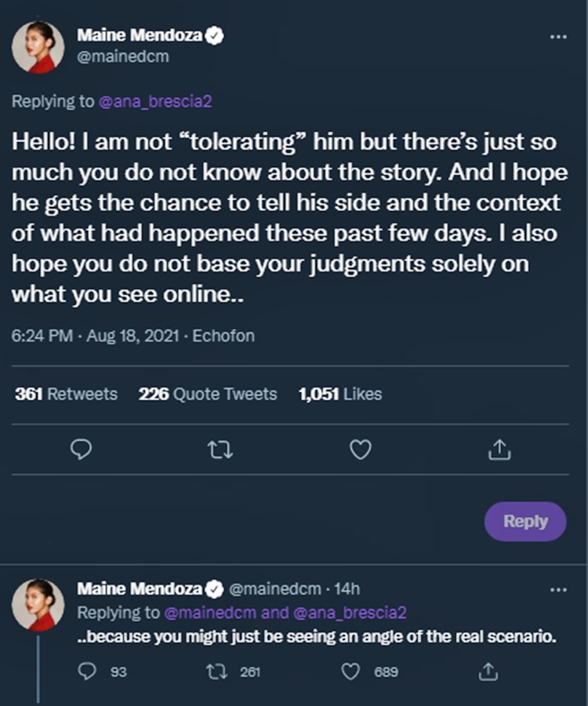Share the main tweet via the share icon
Screen dimensions: 588x706
(x=499, y=449)
